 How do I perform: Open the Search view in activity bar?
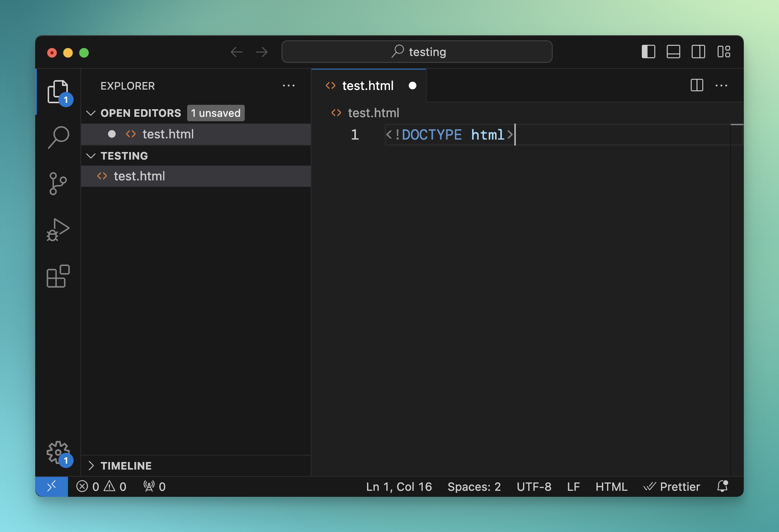point(58,137)
